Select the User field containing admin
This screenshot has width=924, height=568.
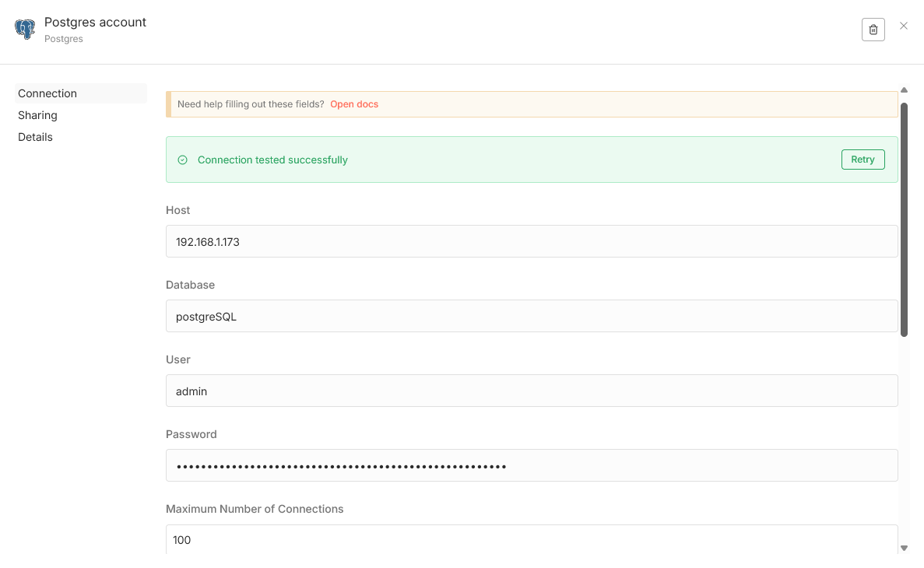532,391
